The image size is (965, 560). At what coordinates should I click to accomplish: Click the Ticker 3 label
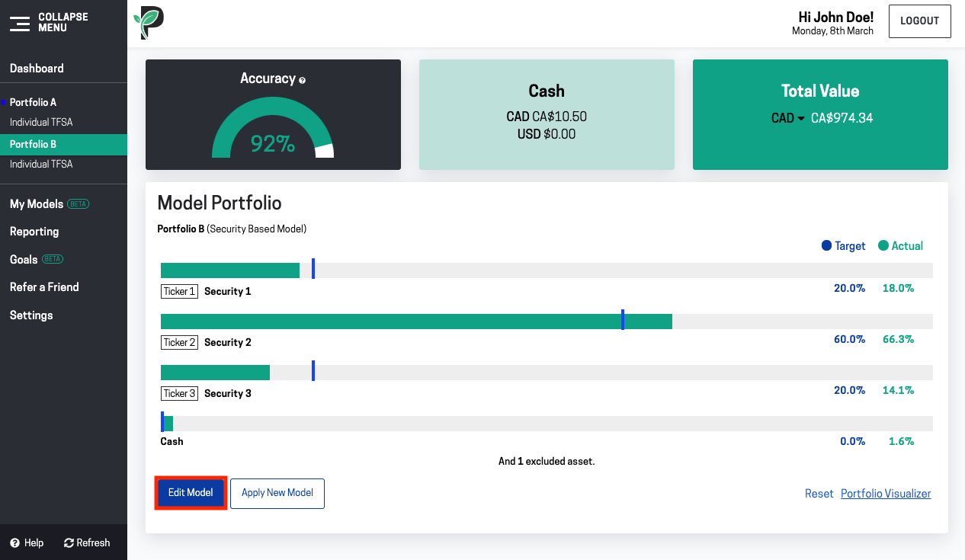(x=179, y=394)
